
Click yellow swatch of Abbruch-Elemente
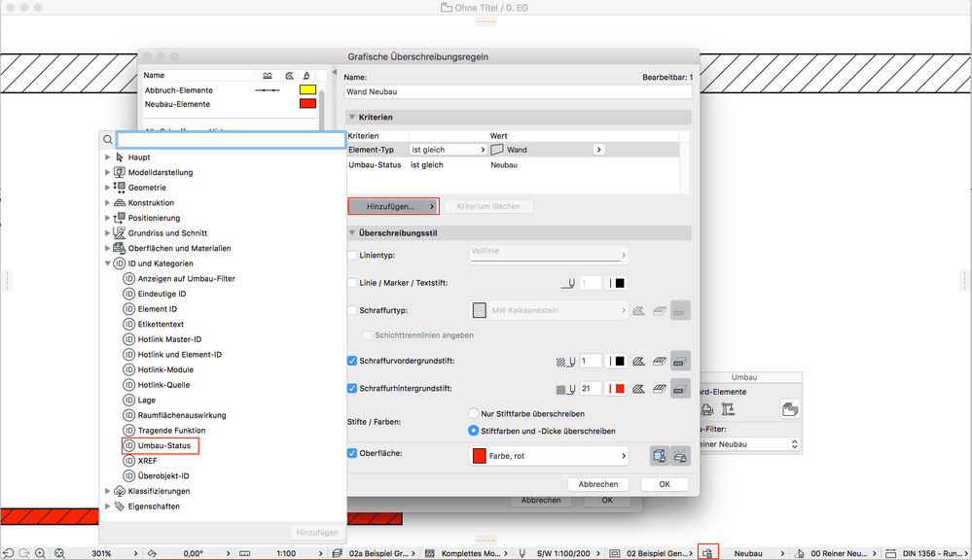click(307, 89)
